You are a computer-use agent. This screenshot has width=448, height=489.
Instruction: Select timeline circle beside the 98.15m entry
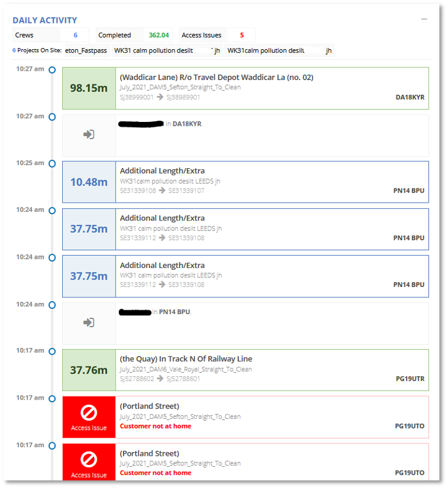click(52, 70)
